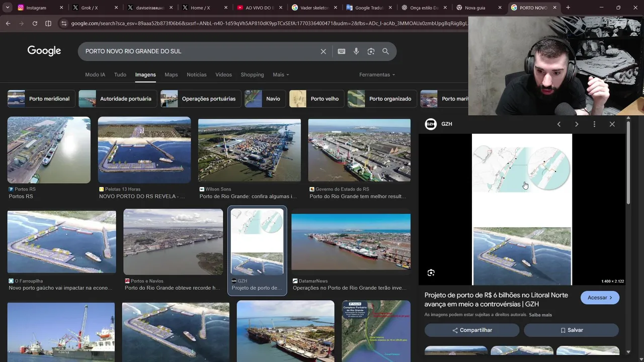Open more options menu in preview panel

[594, 124]
